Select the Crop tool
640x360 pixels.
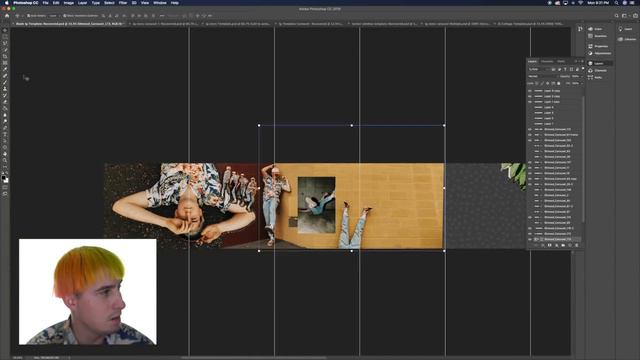coord(5,56)
